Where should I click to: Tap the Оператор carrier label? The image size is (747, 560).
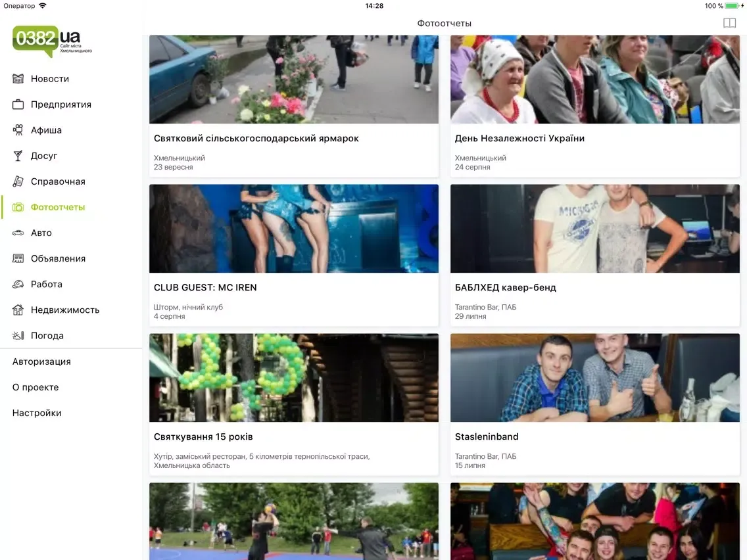19,6
